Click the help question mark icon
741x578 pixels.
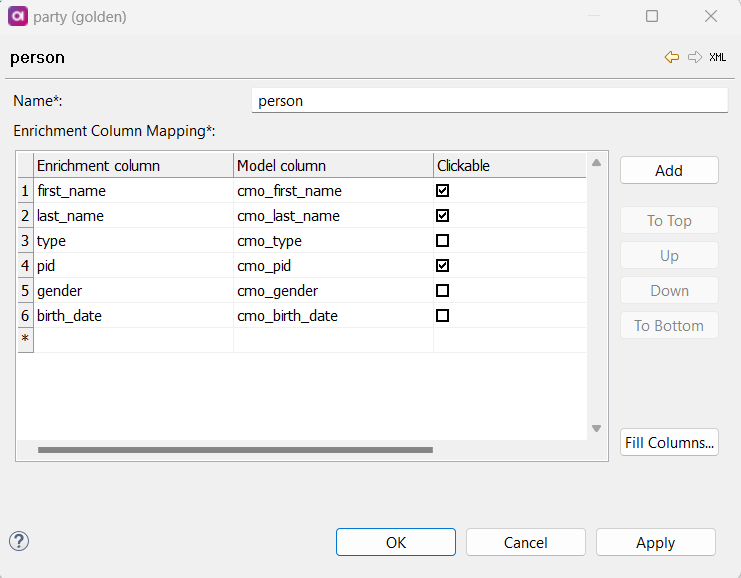19,541
